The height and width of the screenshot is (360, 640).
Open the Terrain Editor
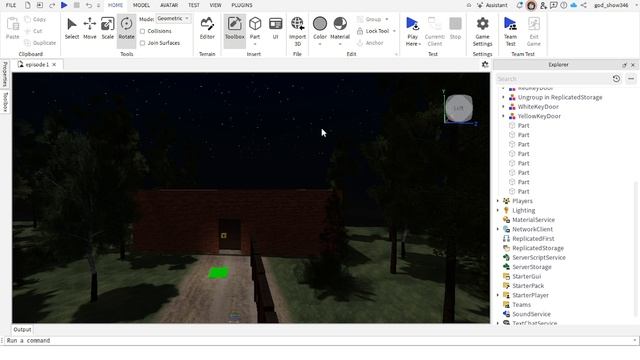pyautogui.click(x=207, y=28)
